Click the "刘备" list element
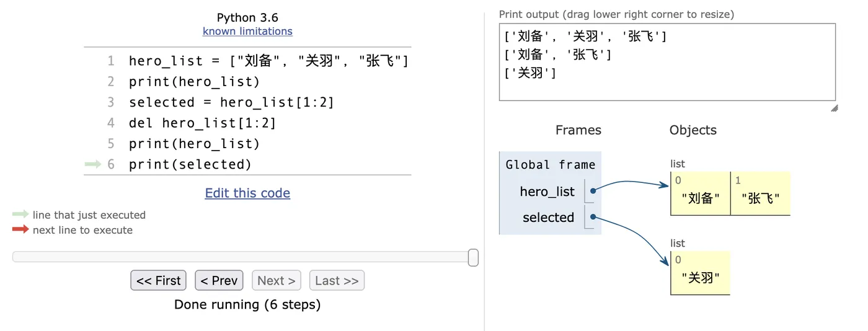Image resolution: width=868 pixels, height=331 pixels. click(701, 198)
